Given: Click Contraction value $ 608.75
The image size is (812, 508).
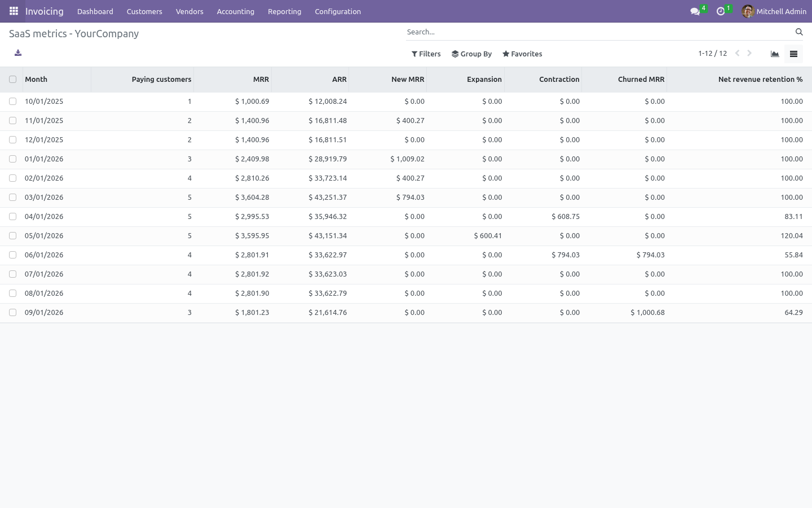Looking at the screenshot, I should [566, 217].
